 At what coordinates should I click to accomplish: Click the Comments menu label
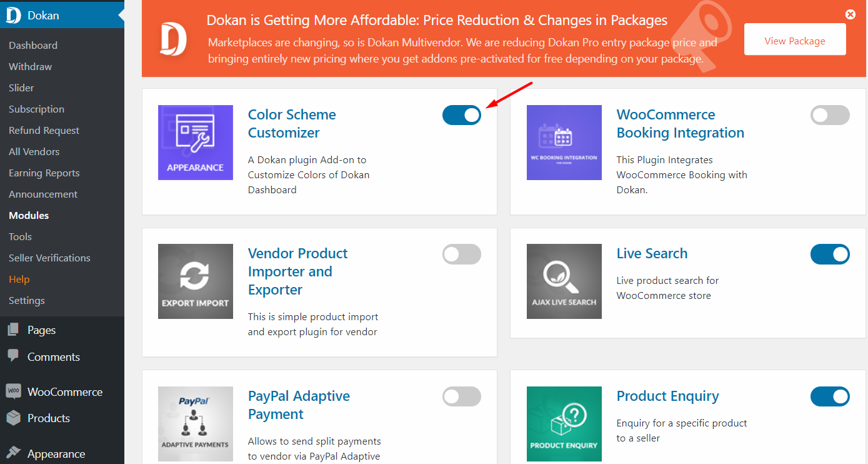point(54,356)
